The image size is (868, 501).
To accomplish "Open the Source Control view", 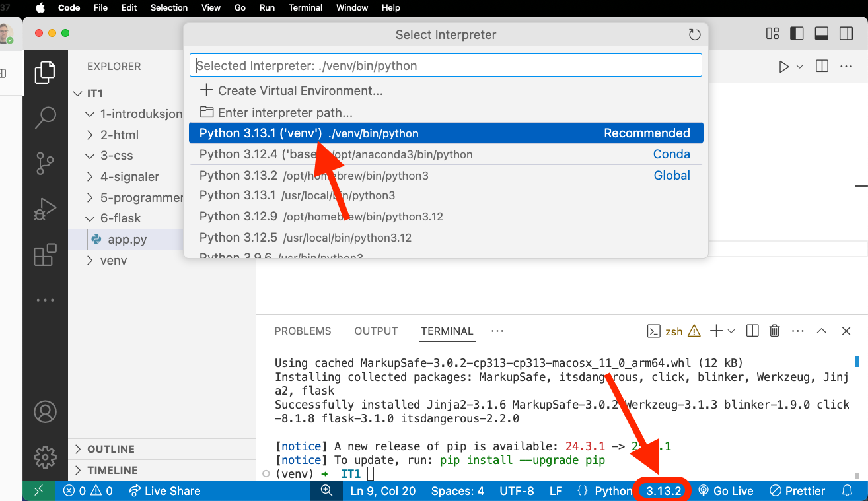I will [x=45, y=163].
